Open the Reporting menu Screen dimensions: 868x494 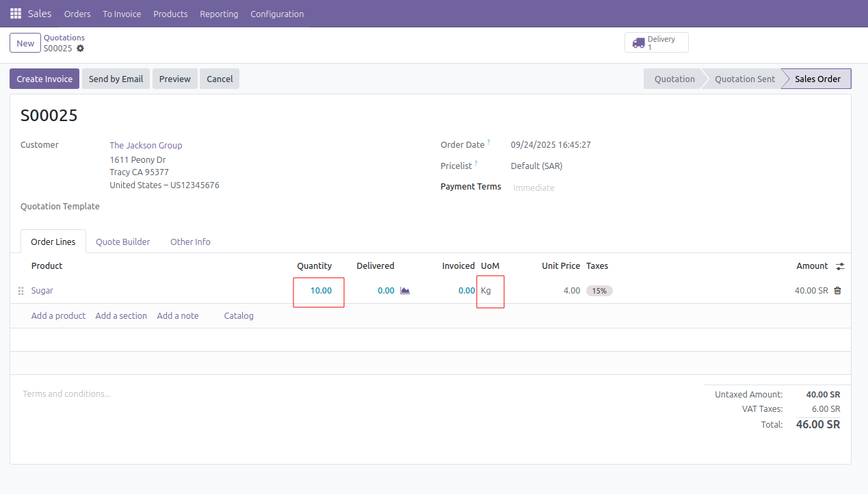pyautogui.click(x=219, y=14)
